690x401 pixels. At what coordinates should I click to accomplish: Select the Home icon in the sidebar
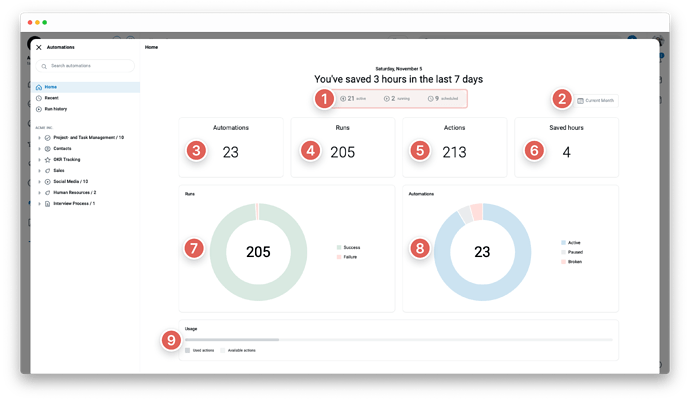coord(39,87)
